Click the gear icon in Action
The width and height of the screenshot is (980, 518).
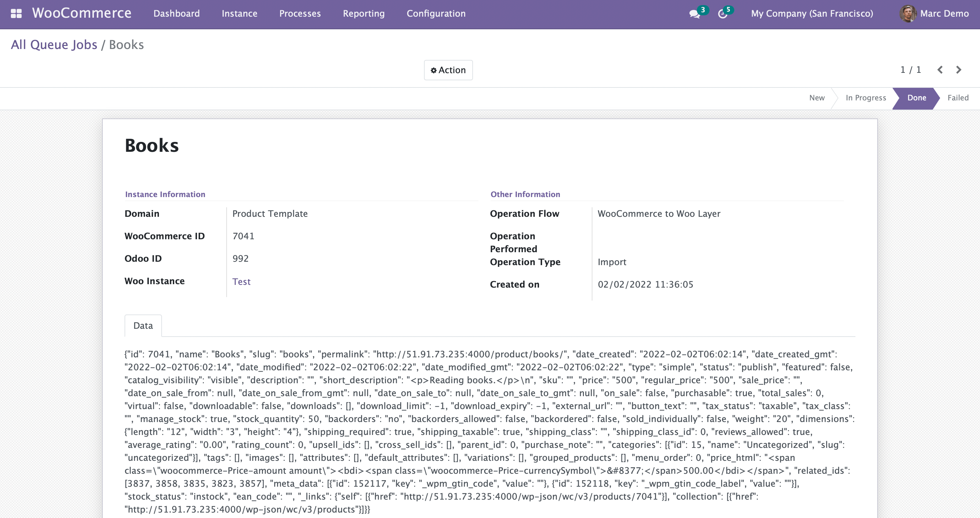pyautogui.click(x=433, y=70)
